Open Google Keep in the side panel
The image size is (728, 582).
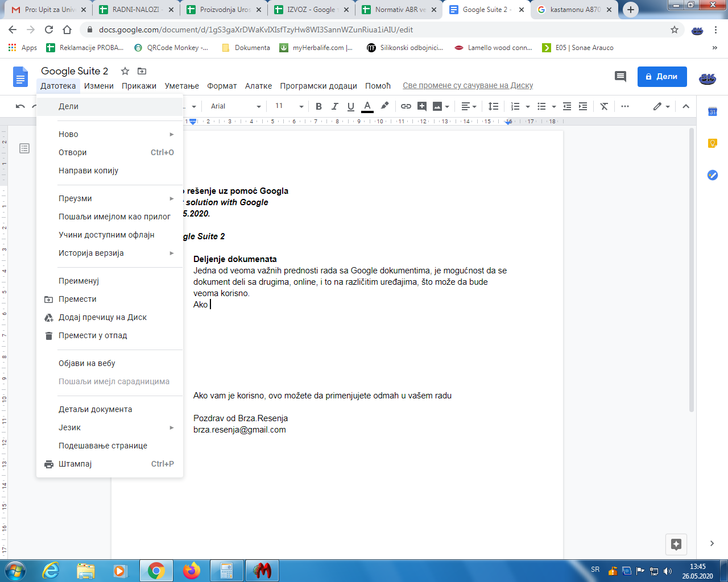point(712,143)
